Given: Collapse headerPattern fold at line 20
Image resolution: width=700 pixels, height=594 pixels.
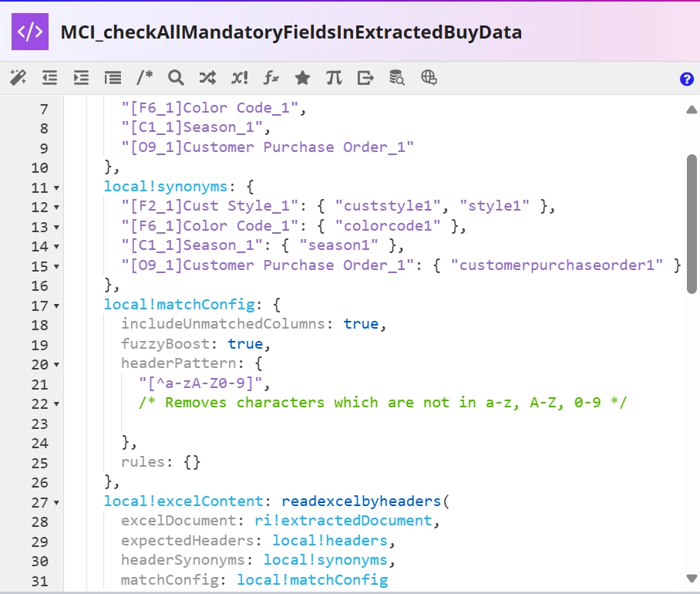Looking at the screenshot, I should point(57,365).
